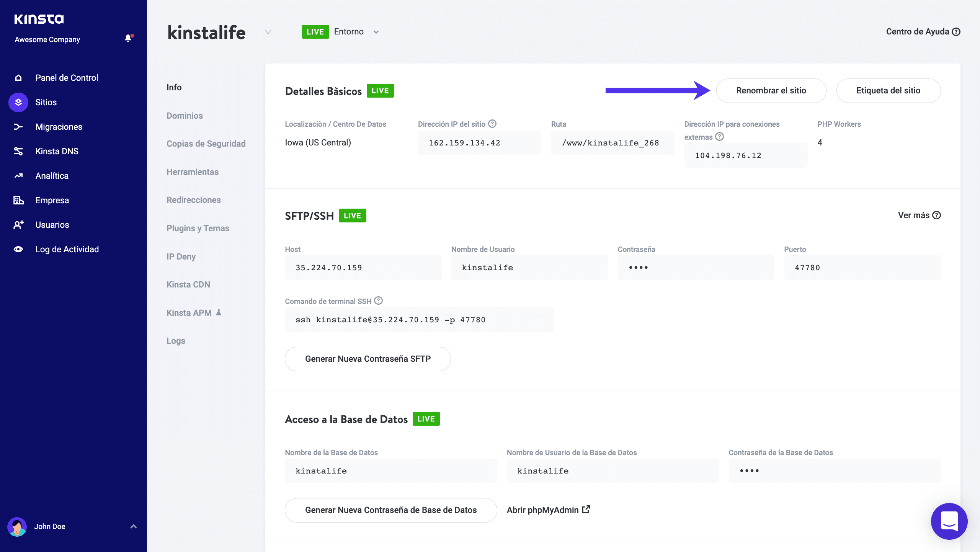Click the SFTP Contraseña masked field
The image size is (980, 552).
pyautogui.click(x=696, y=268)
